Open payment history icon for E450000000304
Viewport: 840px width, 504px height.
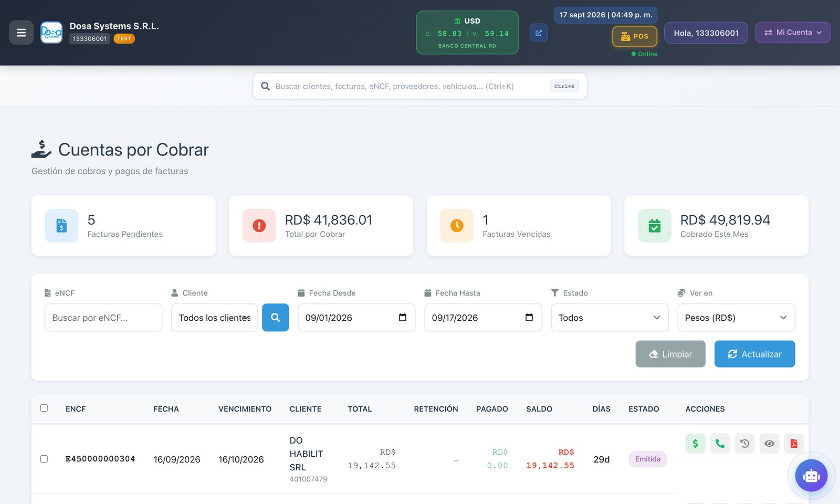tap(744, 444)
